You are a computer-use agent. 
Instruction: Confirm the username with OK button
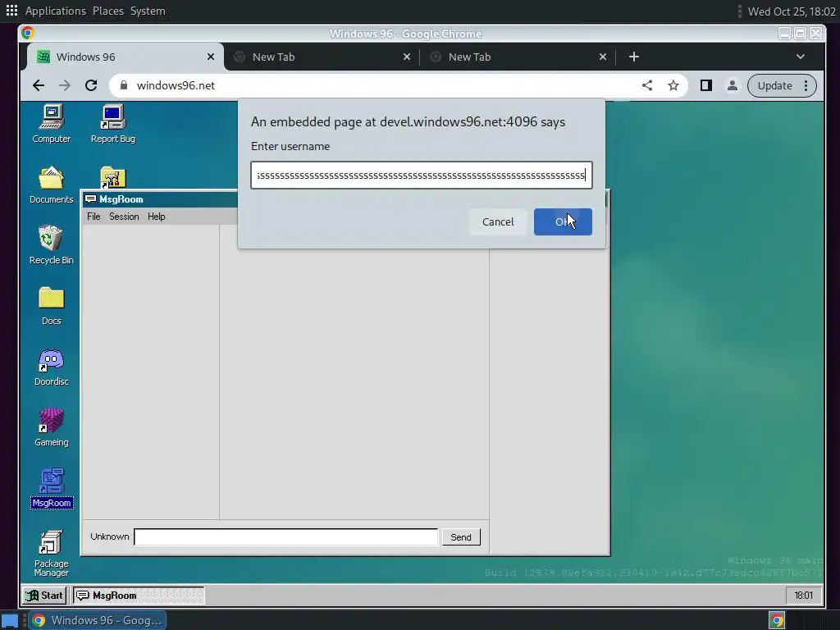563,221
